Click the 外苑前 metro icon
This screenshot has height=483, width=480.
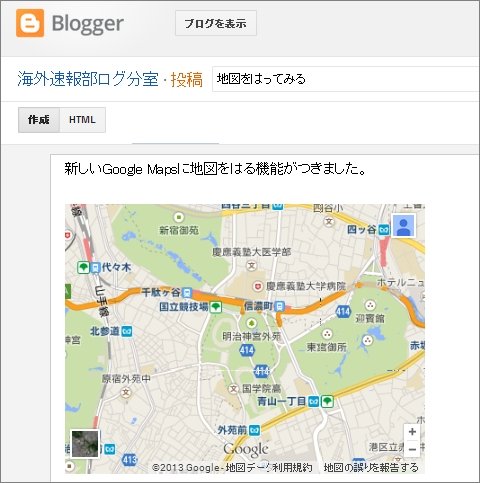[254, 430]
